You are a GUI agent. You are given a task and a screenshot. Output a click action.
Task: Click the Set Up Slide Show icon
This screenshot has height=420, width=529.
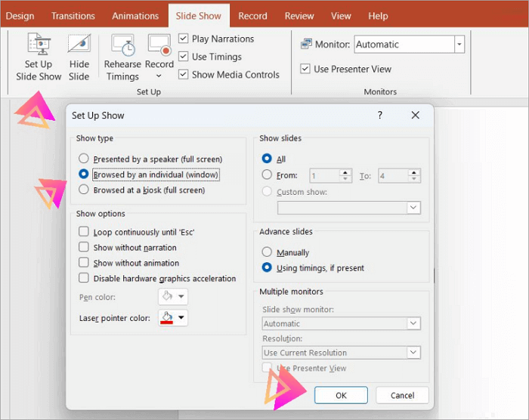(x=39, y=47)
